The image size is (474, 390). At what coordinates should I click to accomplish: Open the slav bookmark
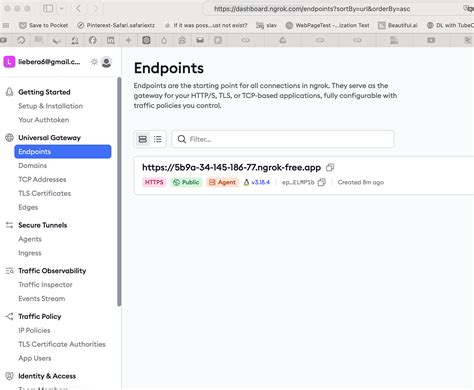(267, 25)
